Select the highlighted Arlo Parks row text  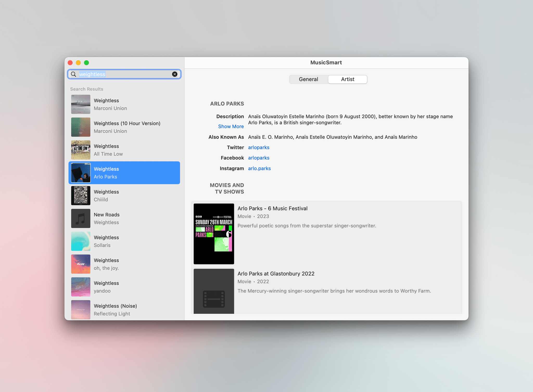point(105,177)
